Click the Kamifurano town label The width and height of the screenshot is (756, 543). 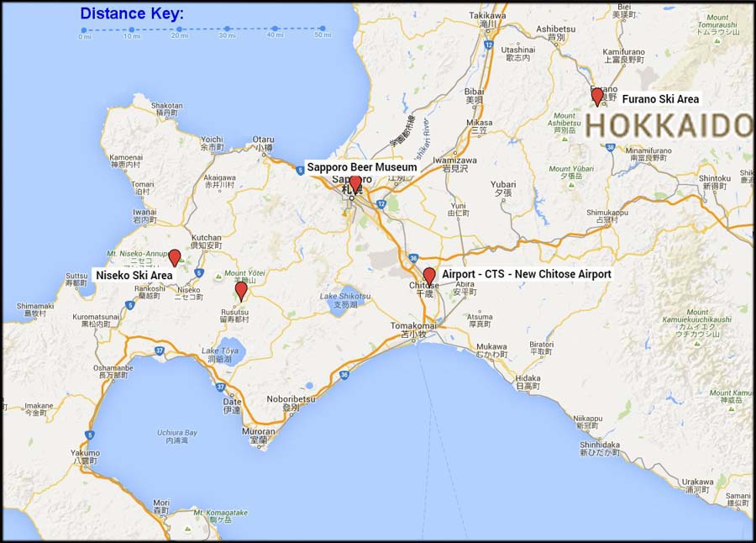[x=624, y=55]
